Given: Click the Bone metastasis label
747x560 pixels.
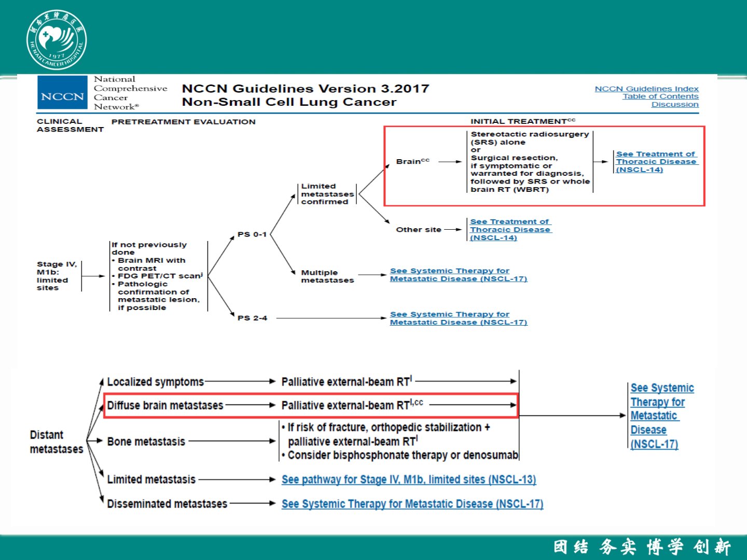Looking at the screenshot, I should pyautogui.click(x=146, y=442).
